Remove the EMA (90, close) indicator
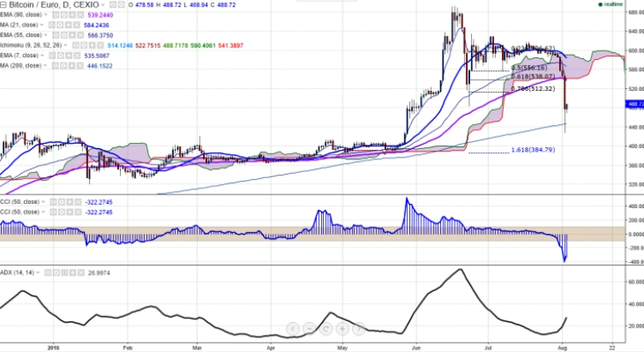 [80, 15]
